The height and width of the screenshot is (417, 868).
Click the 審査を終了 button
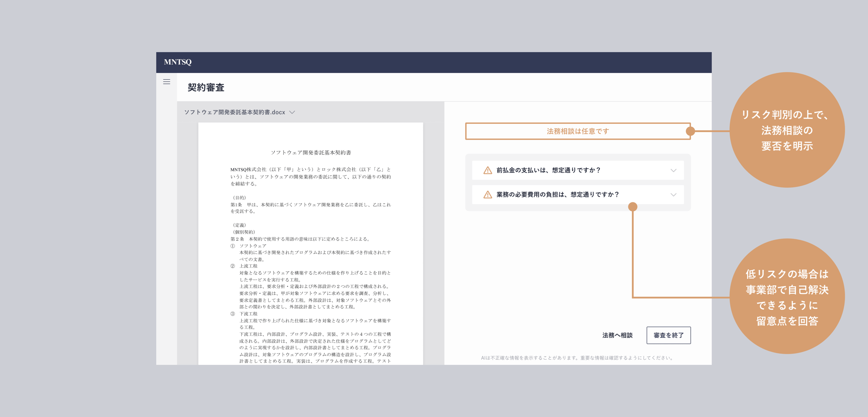(668, 335)
